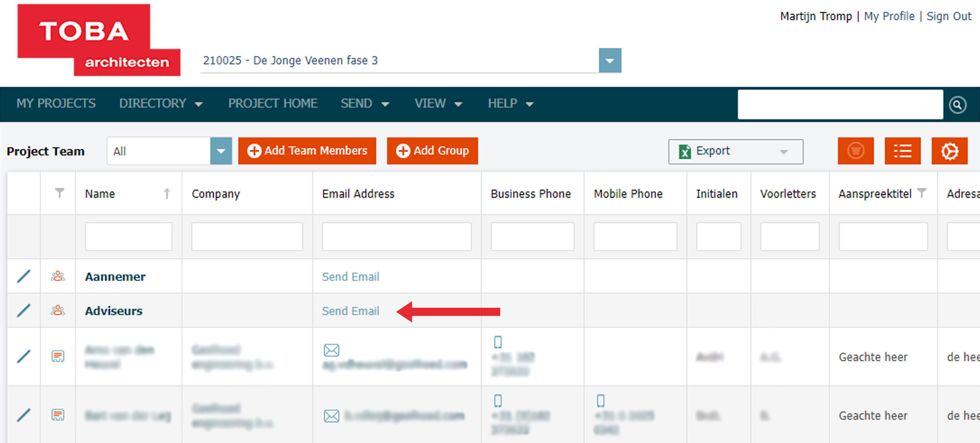Expand the Project Team 'All' dropdown
This screenshot has height=443, width=980.
pyautogui.click(x=220, y=151)
